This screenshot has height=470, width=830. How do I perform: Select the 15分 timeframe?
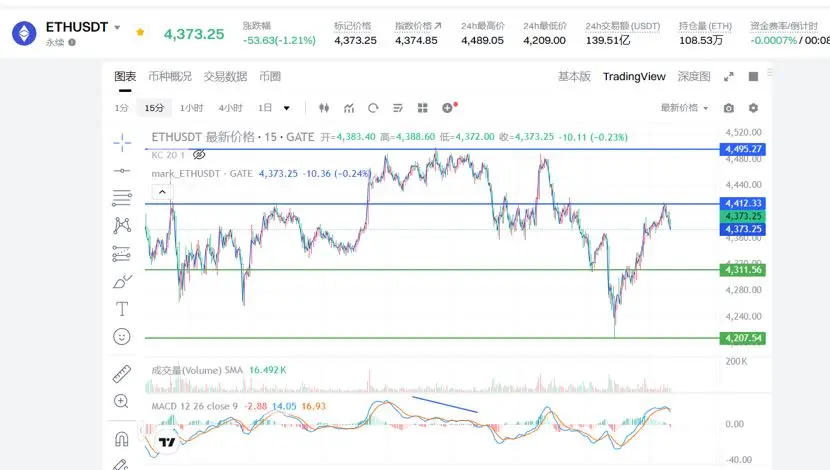pyautogui.click(x=154, y=108)
